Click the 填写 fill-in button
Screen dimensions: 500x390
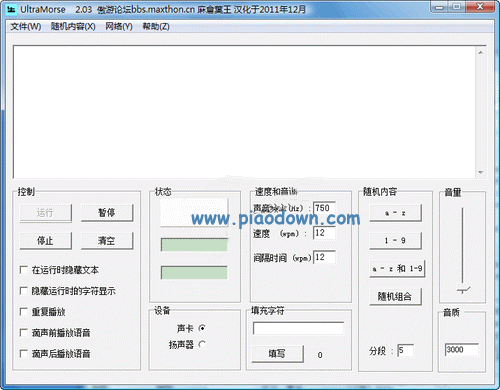pos(277,354)
